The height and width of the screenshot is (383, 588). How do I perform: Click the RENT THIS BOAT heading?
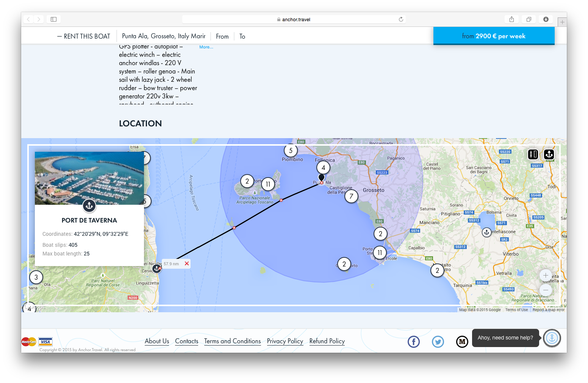[84, 36]
